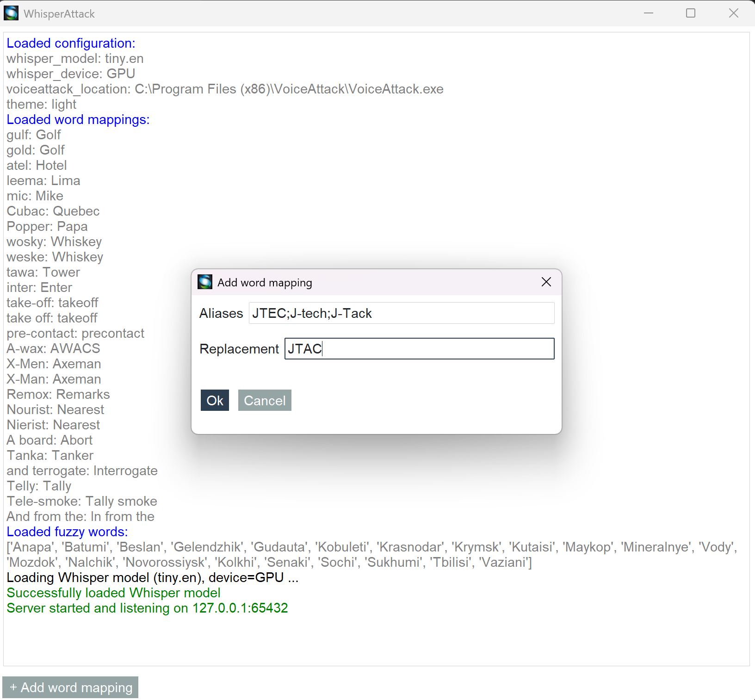Click the 'Replacement' label in dialog

coord(239,349)
